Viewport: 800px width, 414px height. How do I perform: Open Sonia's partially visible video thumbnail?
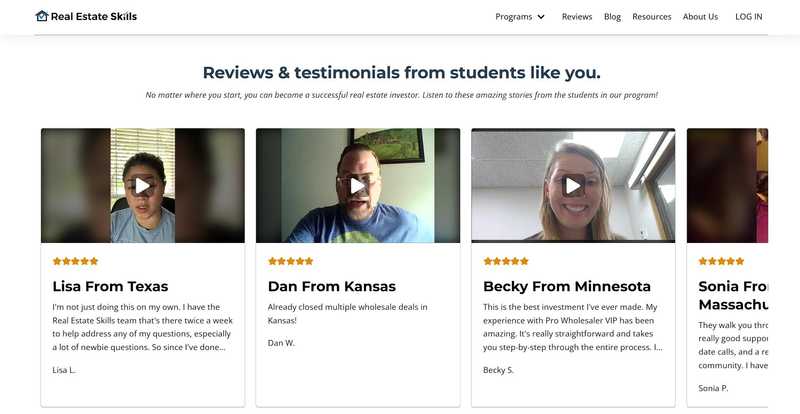click(x=727, y=186)
